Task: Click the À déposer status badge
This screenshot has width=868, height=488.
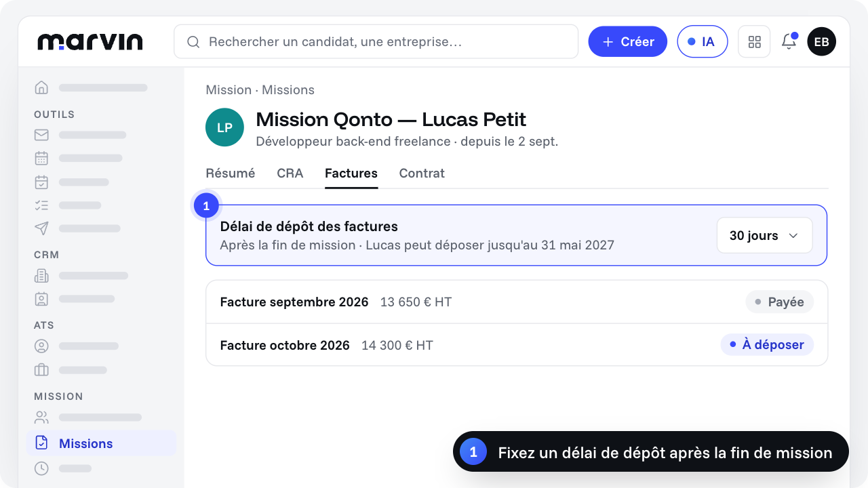Action: coord(767,344)
